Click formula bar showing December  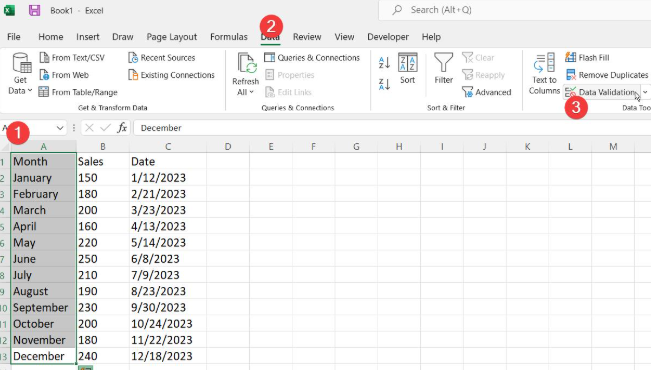[393, 128]
